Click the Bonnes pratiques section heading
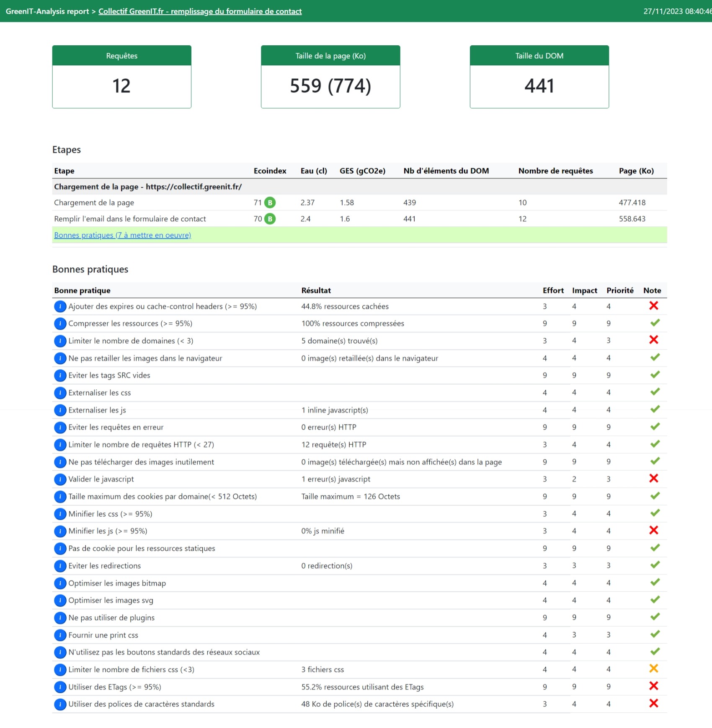Image resolution: width=712 pixels, height=728 pixels. click(90, 269)
